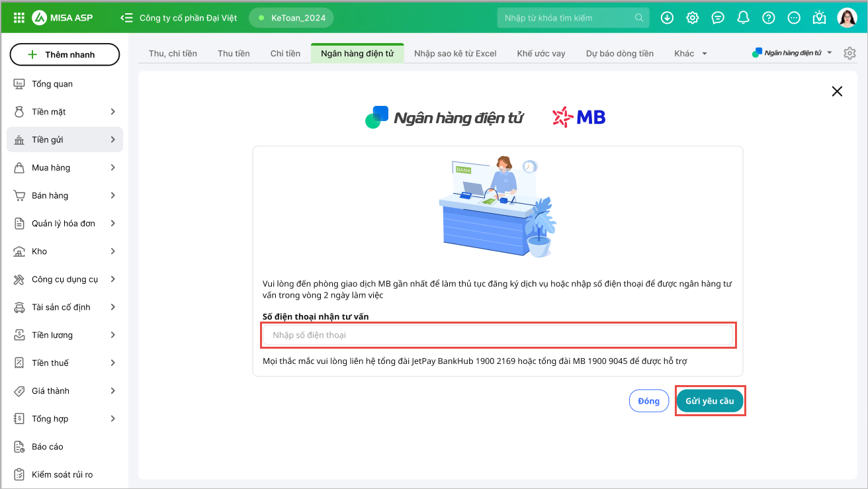Click the Thêm nhanh button
This screenshot has height=489, width=868.
click(x=65, y=55)
